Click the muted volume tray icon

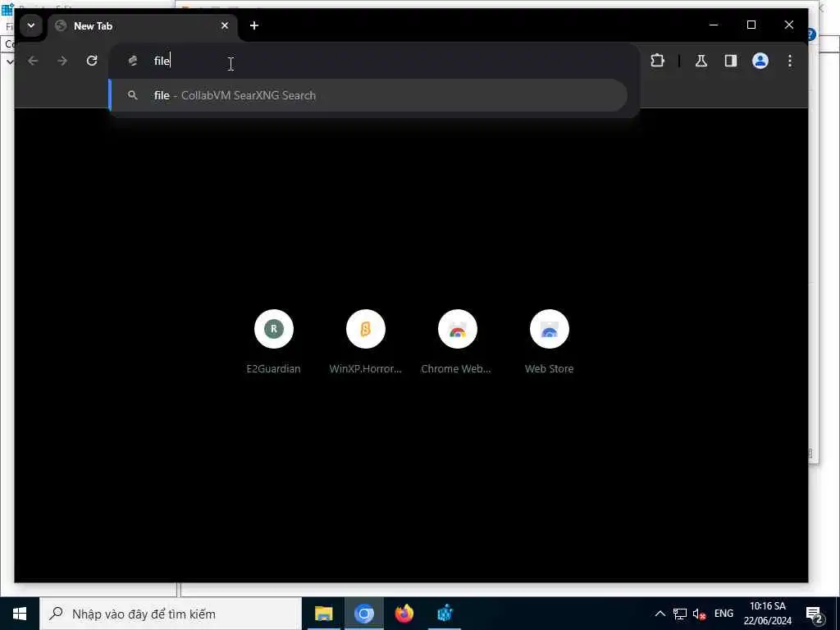tap(699, 614)
